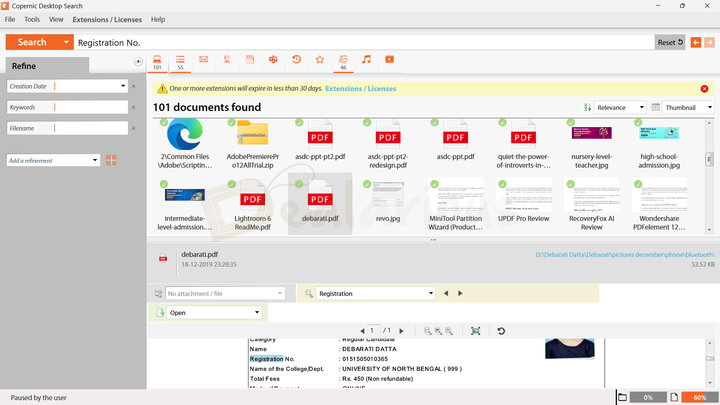The width and height of the screenshot is (720, 405).
Task: Click the sort order icon beside Relevance
Action: tap(587, 107)
